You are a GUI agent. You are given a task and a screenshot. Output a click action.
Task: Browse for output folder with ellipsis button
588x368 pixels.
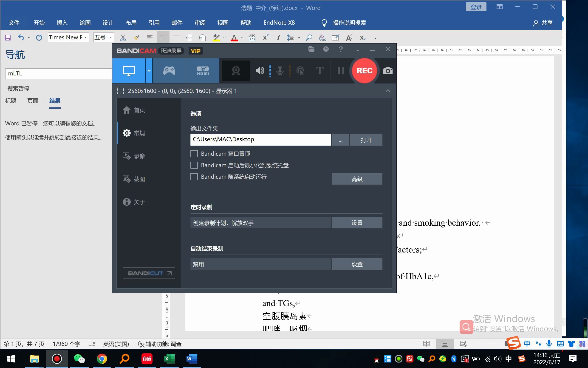[x=340, y=140]
